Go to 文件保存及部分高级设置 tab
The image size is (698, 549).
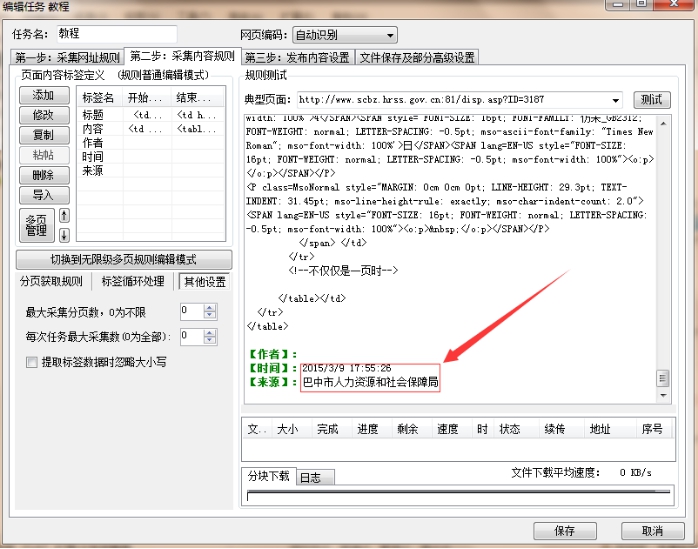(417, 57)
